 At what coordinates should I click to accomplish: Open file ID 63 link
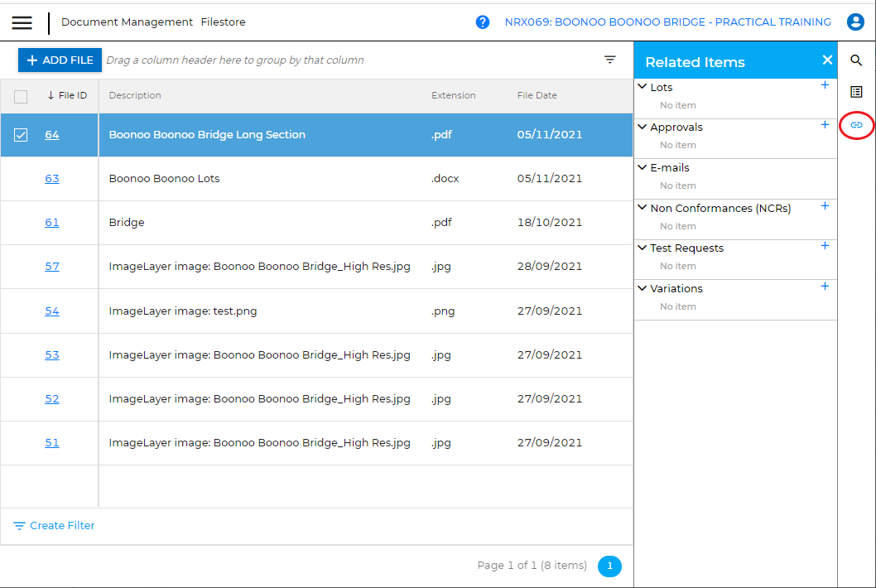click(52, 179)
